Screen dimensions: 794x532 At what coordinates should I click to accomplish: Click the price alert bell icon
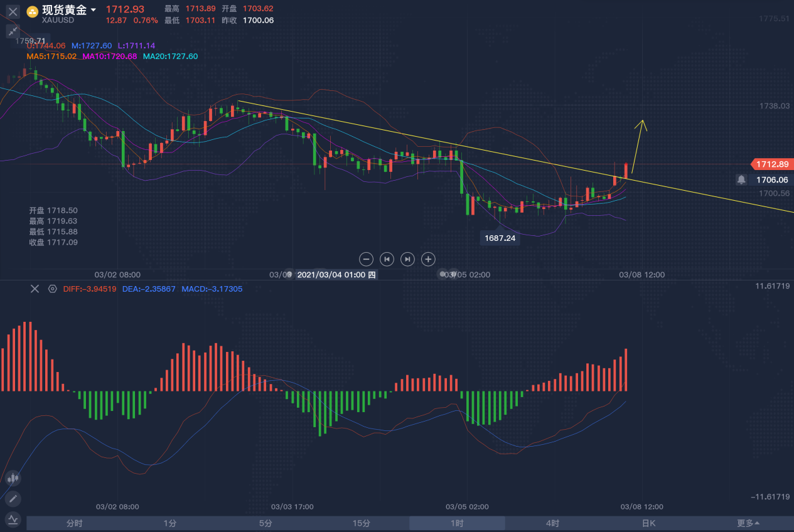741,180
